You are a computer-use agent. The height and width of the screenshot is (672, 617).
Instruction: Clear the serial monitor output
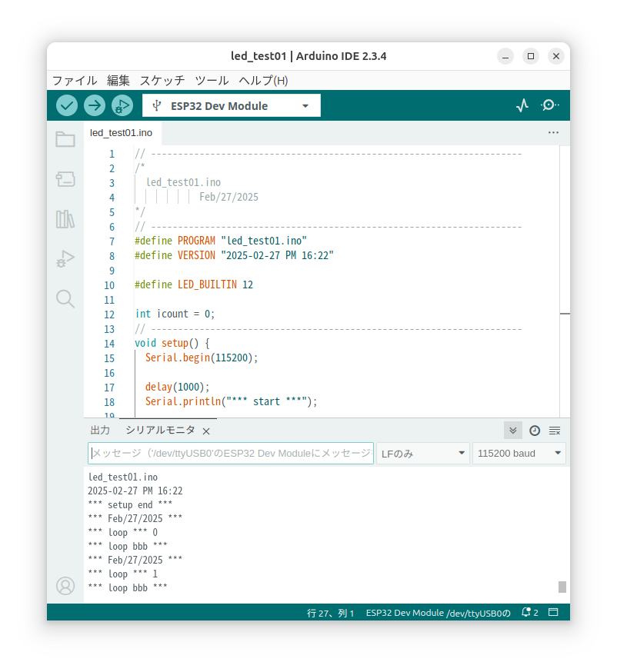(x=555, y=431)
